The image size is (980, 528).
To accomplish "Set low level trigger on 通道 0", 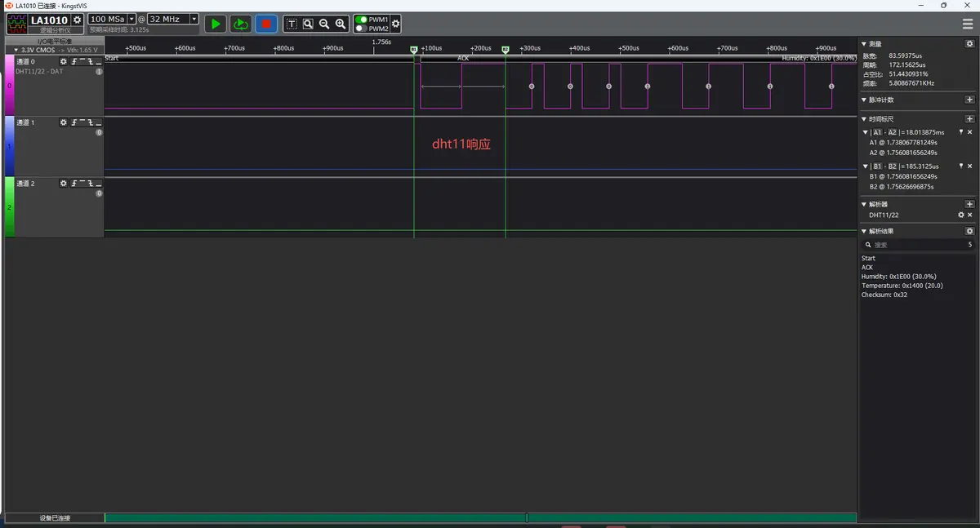I will point(99,61).
